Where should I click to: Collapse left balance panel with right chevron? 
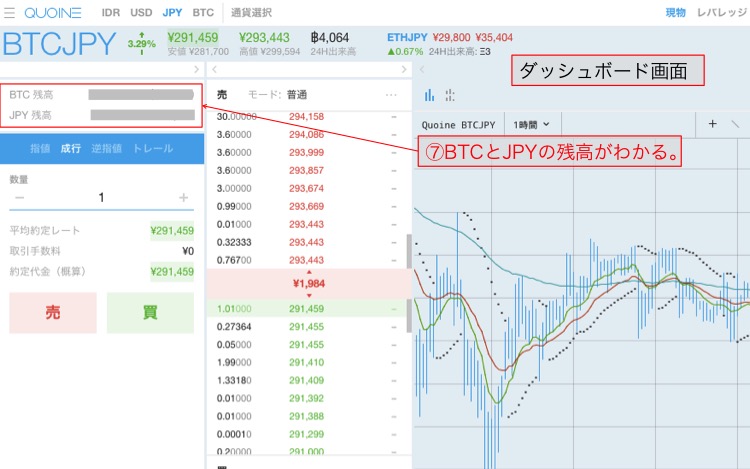[196, 69]
